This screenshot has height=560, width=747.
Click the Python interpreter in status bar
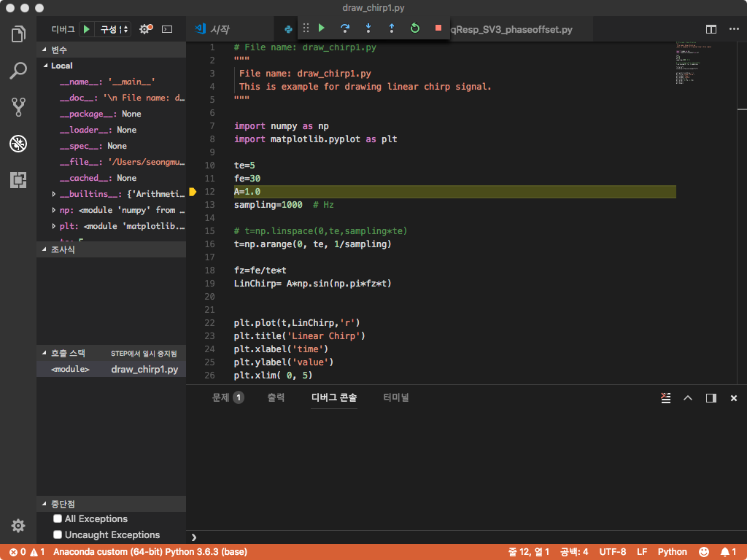(150, 552)
